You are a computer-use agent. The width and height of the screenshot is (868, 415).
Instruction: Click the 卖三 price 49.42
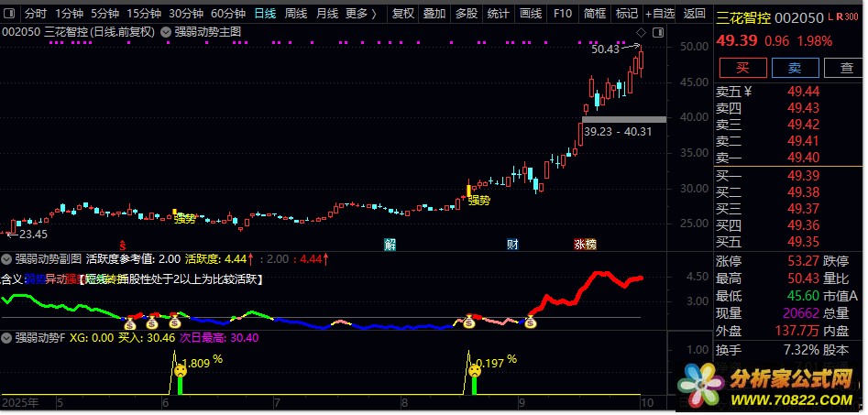pyautogui.click(x=803, y=125)
